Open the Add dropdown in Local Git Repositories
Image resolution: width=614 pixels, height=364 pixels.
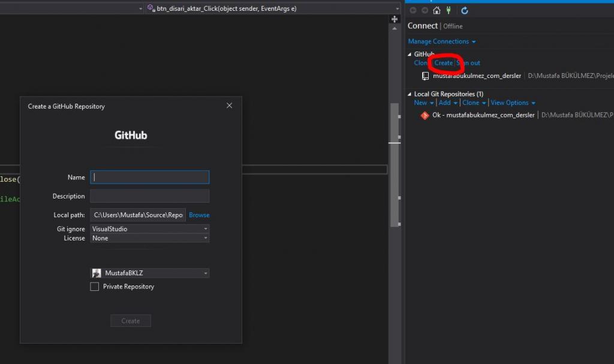pyautogui.click(x=447, y=103)
